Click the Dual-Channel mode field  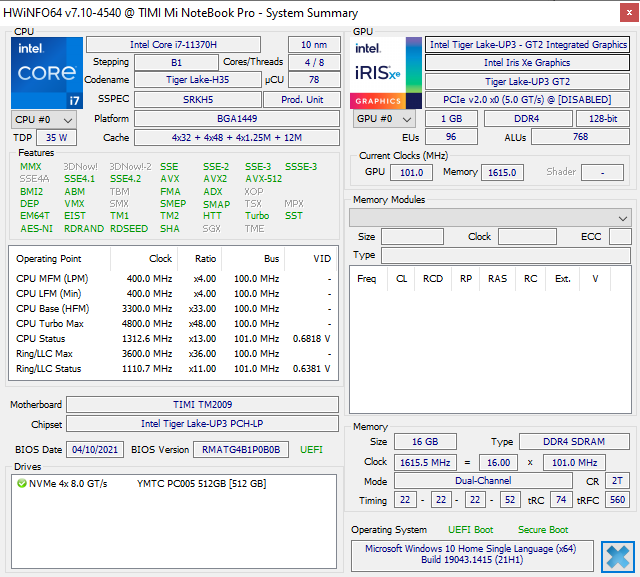483,480
